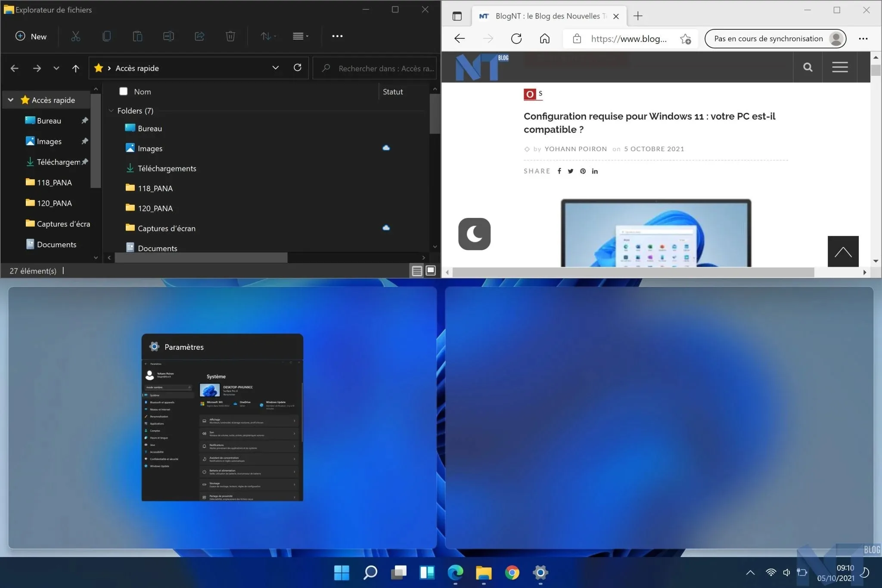This screenshot has height=588, width=882.
Task: Tick the select-all checkbox next to Nom
Action: tap(124, 91)
